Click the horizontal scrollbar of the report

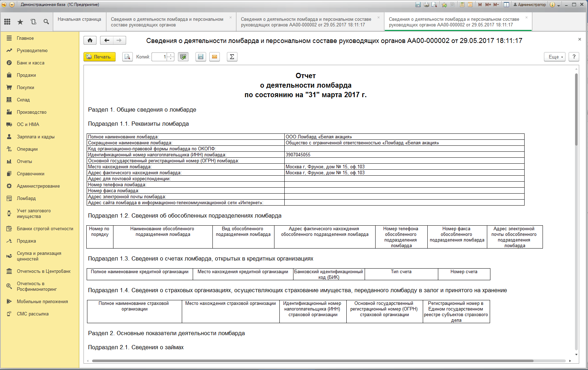312,360
